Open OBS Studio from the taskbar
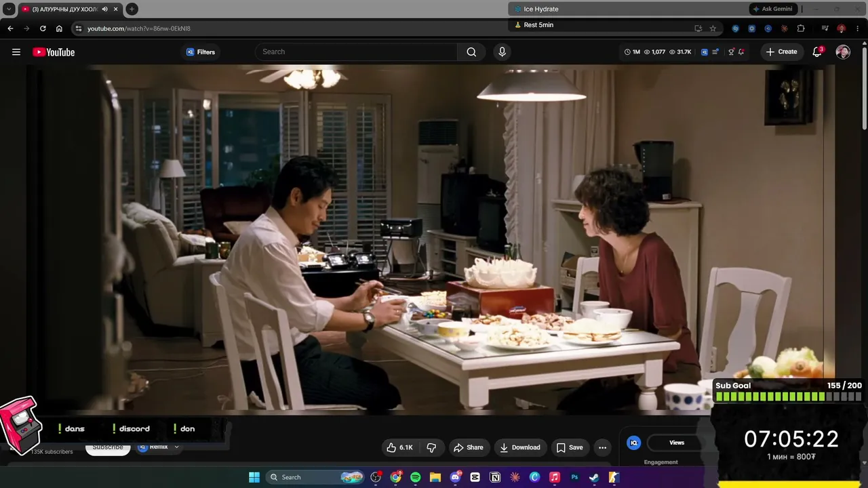Viewport: 868px width, 488px height. pos(376,477)
